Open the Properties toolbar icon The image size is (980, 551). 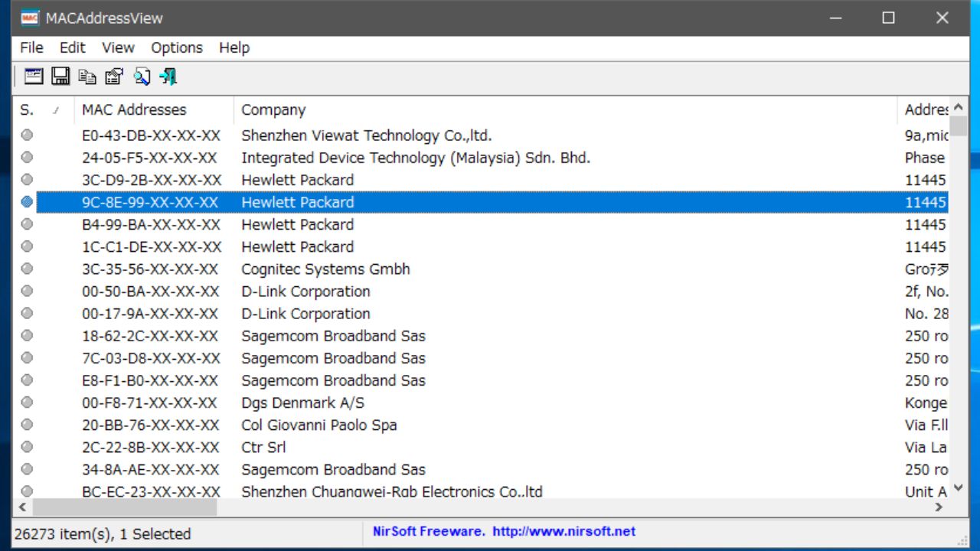114,76
